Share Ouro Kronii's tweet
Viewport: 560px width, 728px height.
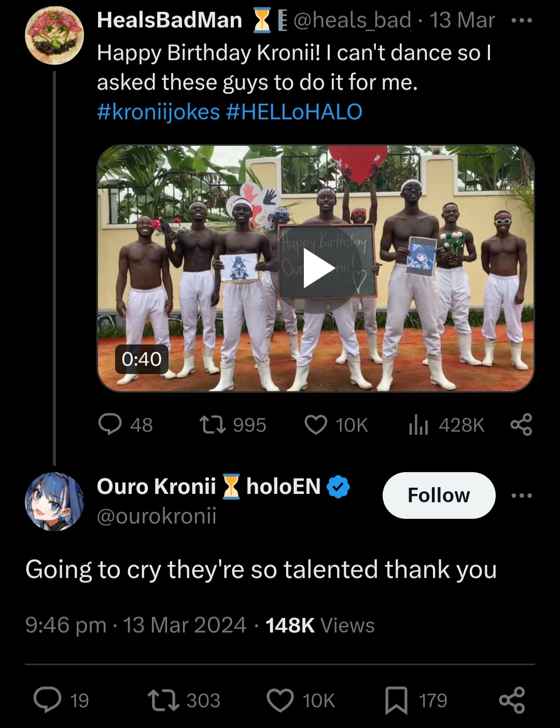pyautogui.click(x=512, y=699)
